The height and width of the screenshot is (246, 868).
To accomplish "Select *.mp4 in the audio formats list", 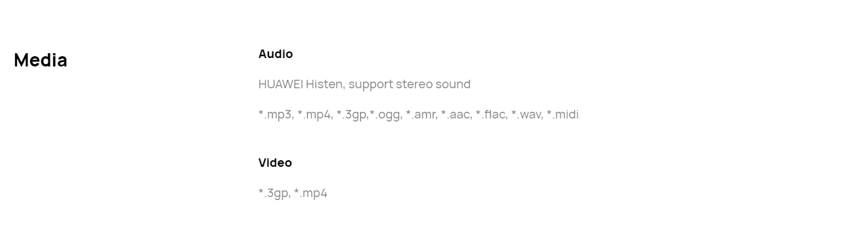I will pos(313,115).
